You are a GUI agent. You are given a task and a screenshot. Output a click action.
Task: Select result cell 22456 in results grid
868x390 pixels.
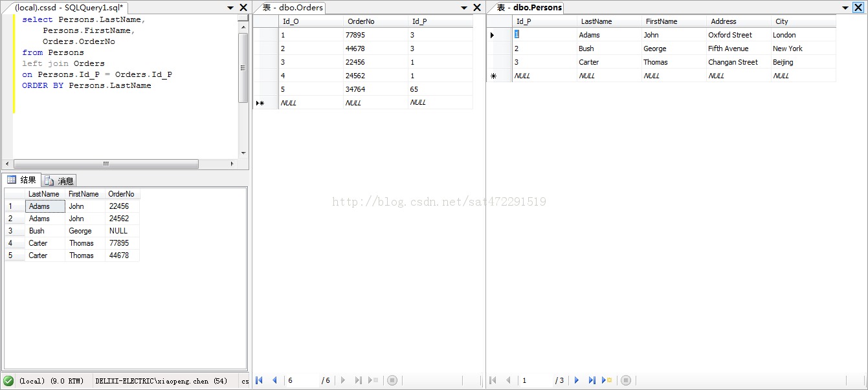point(122,206)
